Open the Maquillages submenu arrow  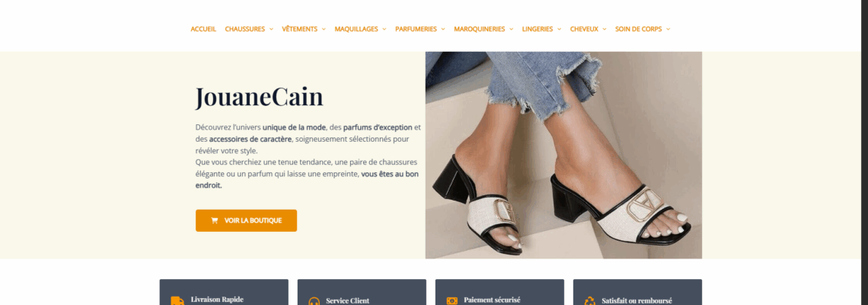pos(385,30)
